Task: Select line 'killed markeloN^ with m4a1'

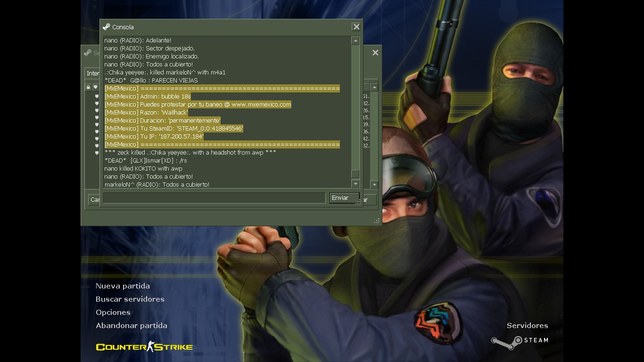Action: (x=165, y=73)
